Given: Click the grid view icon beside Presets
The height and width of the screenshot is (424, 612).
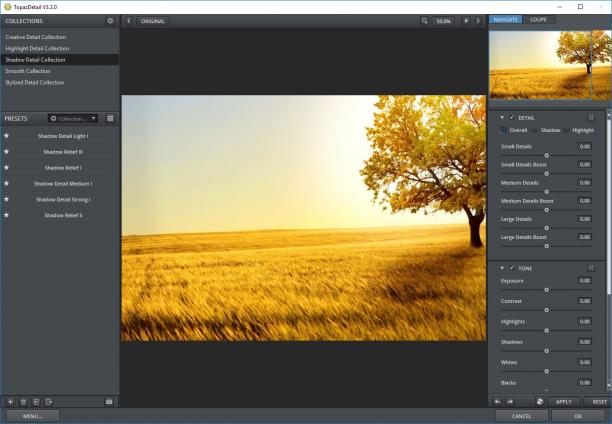Looking at the screenshot, I should (x=110, y=118).
